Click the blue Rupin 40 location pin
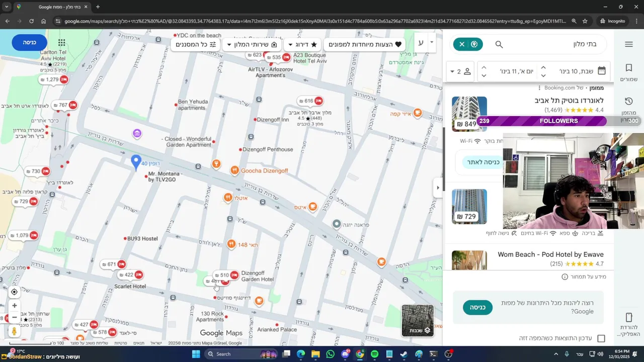The height and width of the screenshot is (362, 644). click(x=136, y=162)
